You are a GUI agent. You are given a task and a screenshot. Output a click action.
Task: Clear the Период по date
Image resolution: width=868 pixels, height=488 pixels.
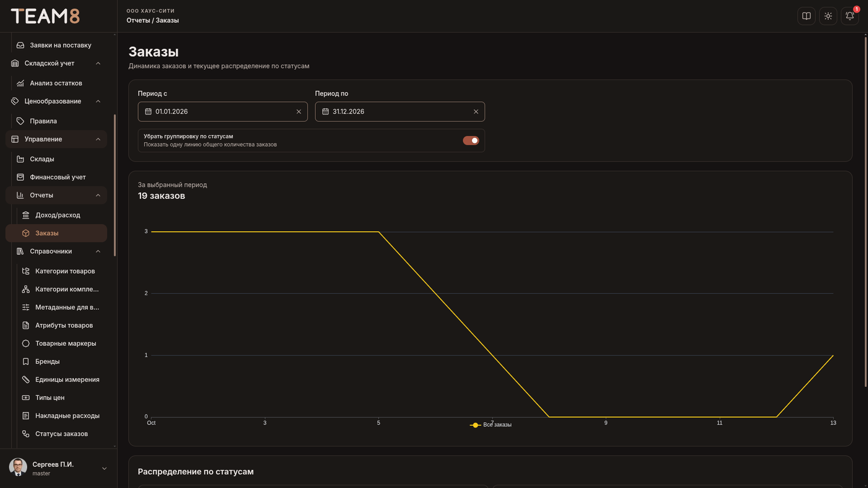point(476,111)
